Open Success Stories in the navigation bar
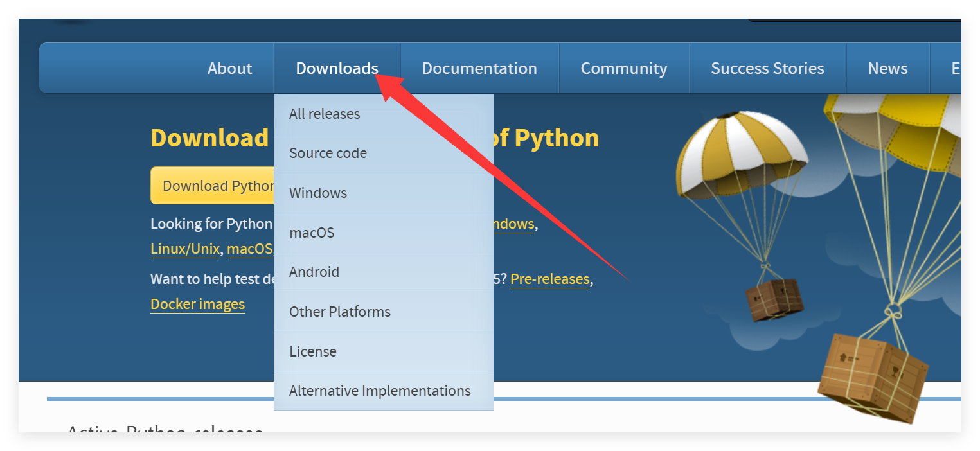980x451 pixels. pos(767,68)
